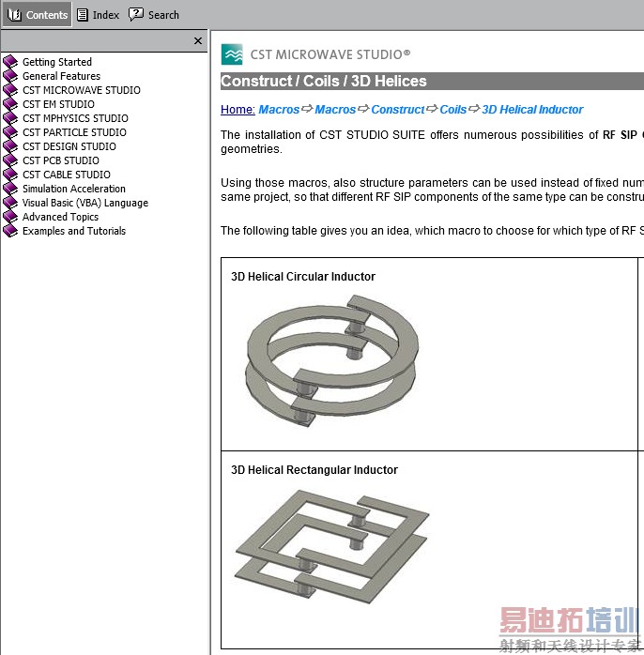Select the CST PCB STUDIO label
Viewport: 644px width, 655px height.
pyautogui.click(x=61, y=160)
